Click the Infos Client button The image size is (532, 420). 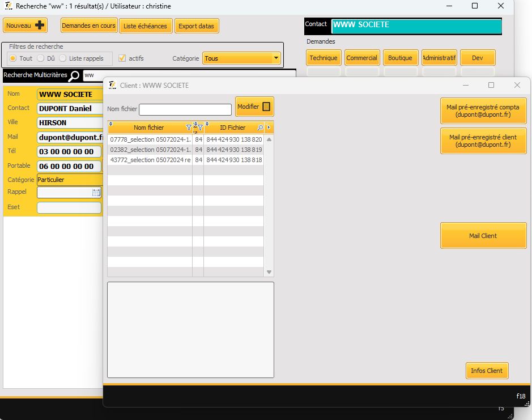487,371
